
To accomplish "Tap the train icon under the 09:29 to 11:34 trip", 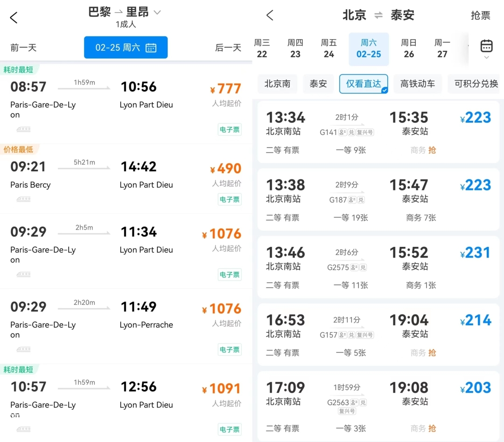I will 23,274.
